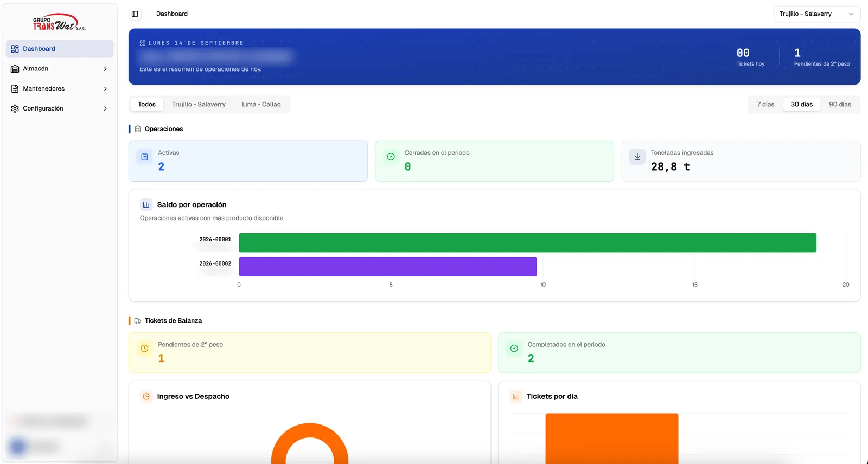Viewport: 868px width, 464px height.
Task: Click the Cerradas en el periodo check icon
Action: (391, 157)
